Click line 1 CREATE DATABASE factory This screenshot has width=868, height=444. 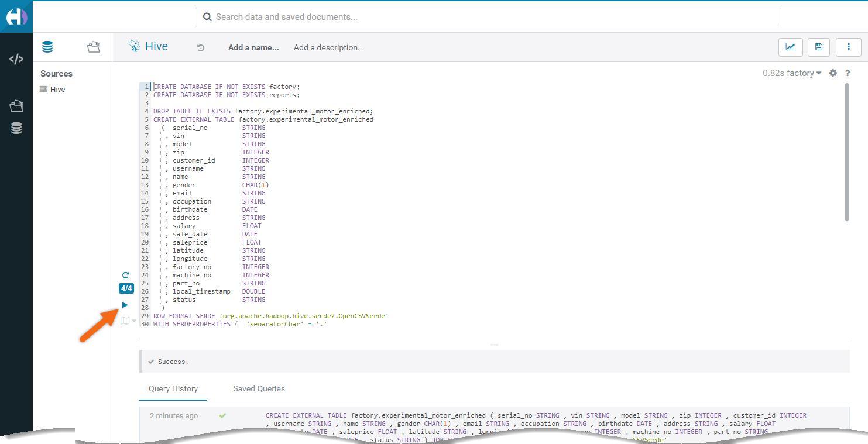[227, 87]
